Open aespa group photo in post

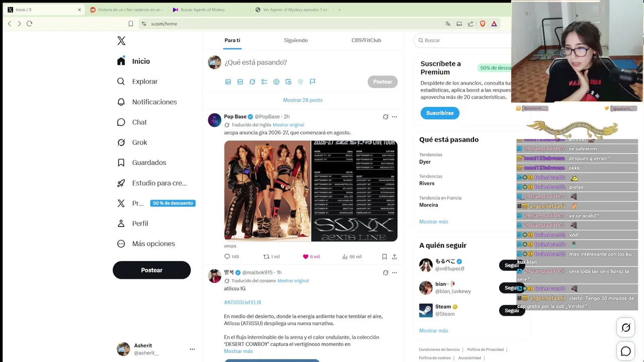click(267, 191)
